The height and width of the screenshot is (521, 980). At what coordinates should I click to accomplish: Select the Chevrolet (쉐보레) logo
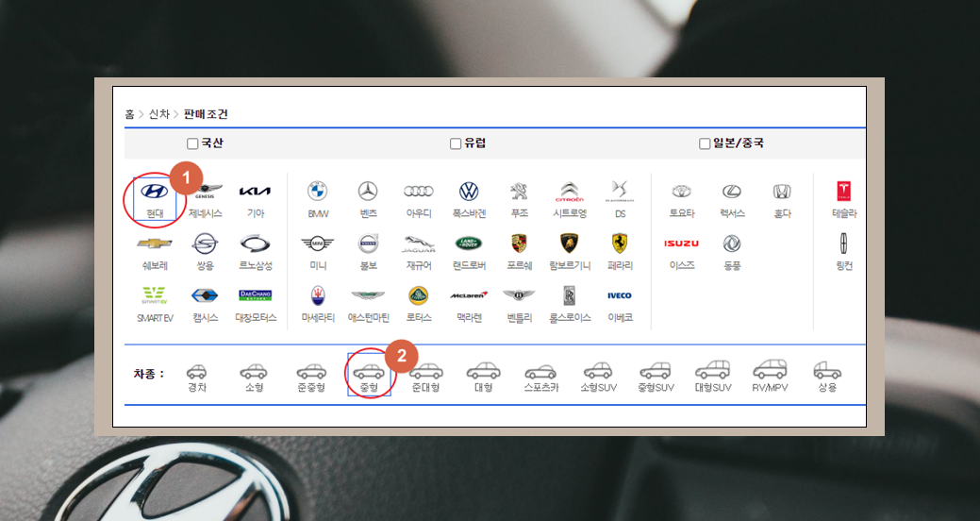(155, 244)
